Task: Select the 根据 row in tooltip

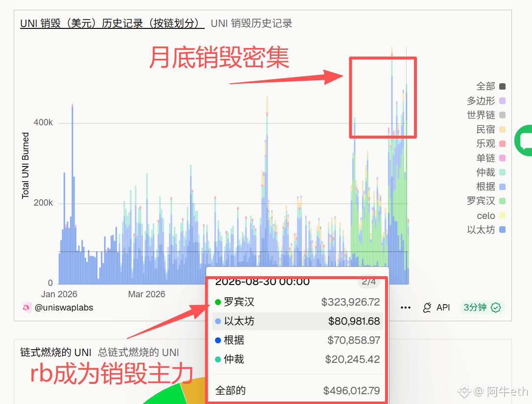Action: [297, 340]
